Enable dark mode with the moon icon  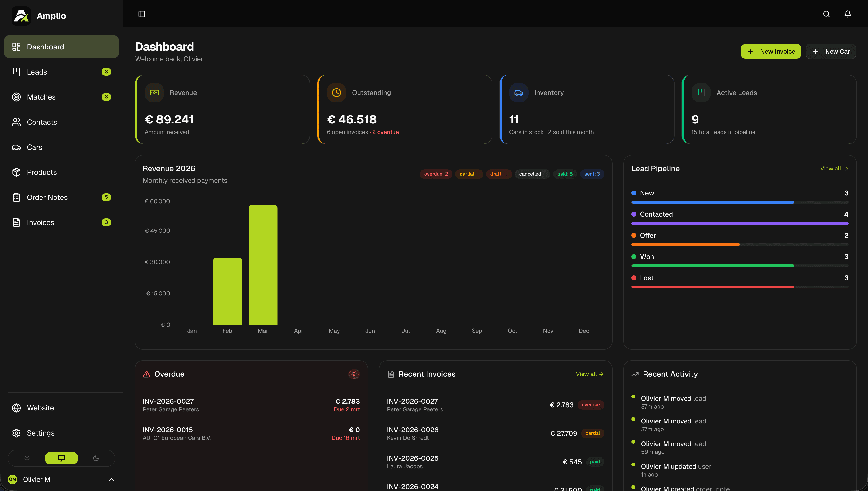pos(96,458)
